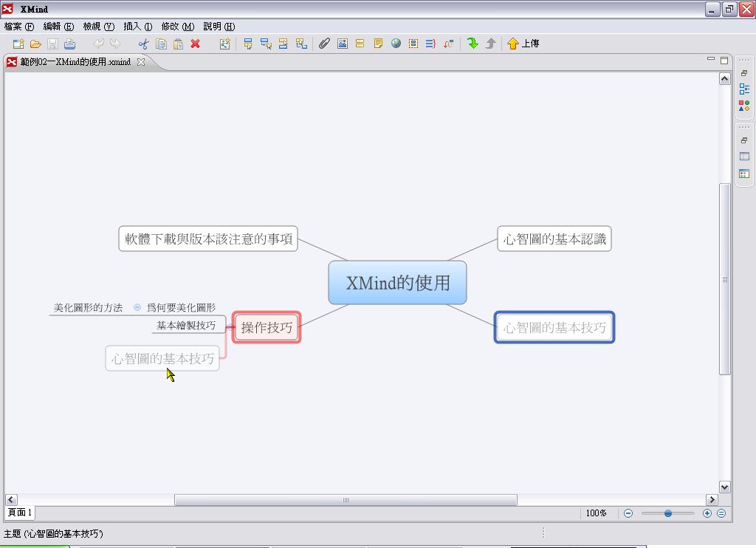Screen dimensions: 756x548
Task: Minimize the editor pane
Action: tap(711, 59)
